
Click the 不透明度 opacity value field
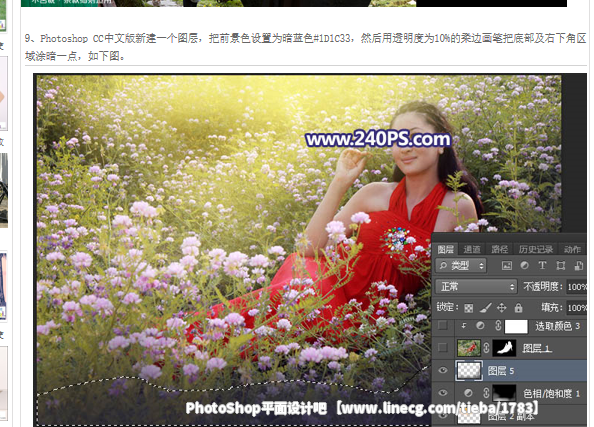(577, 287)
